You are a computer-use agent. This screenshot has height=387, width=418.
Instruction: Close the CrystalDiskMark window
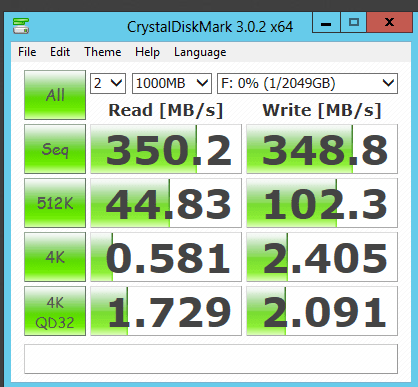(x=389, y=22)
